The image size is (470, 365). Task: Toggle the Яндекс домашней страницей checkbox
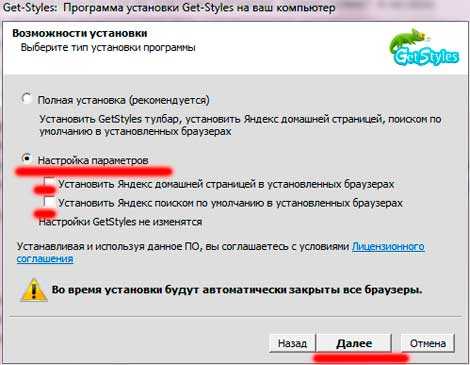pos(50,183)
